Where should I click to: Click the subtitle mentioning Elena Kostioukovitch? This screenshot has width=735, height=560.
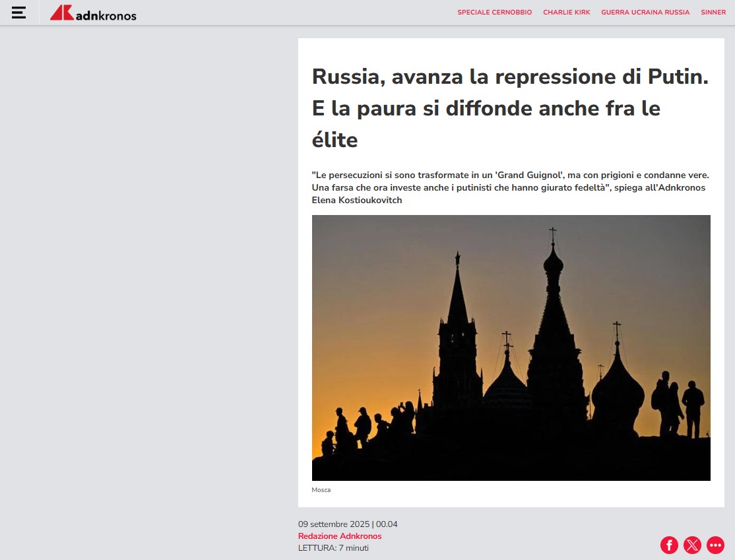tap(510, 187)
